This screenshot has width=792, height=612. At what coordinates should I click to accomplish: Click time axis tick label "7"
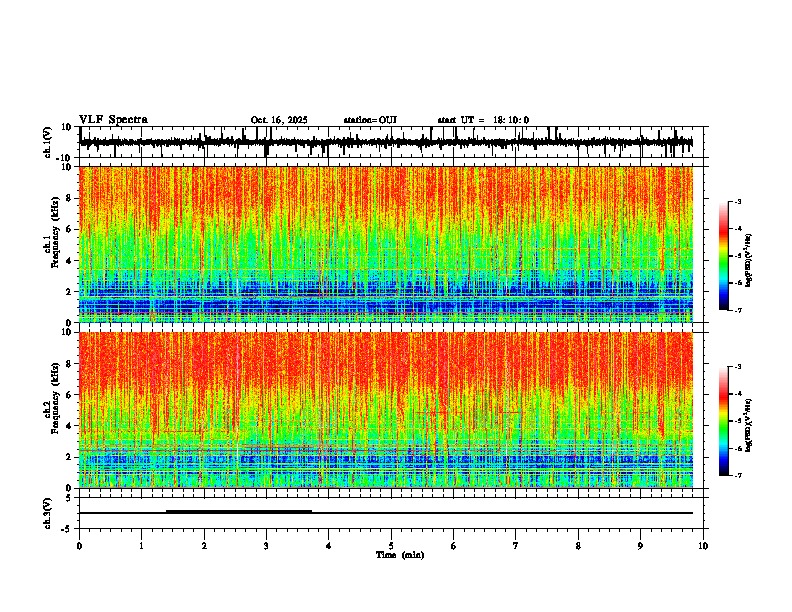(x=516, y=546)
